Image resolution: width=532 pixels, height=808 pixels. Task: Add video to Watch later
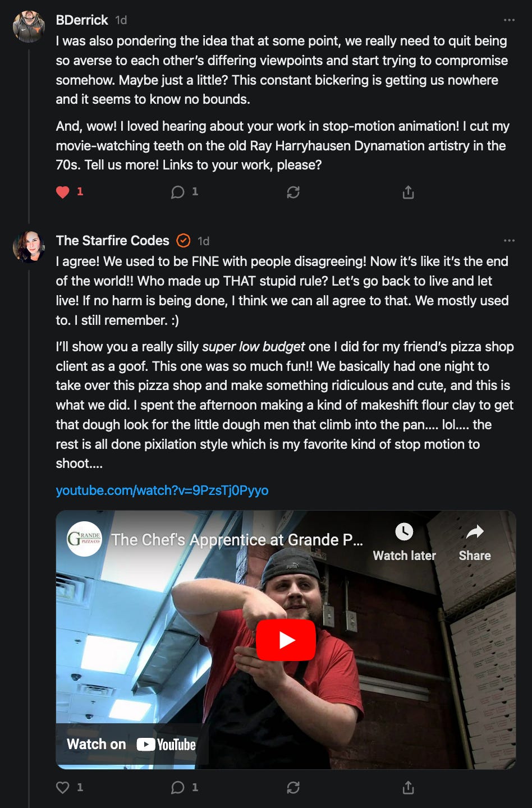tap(404, 542)
